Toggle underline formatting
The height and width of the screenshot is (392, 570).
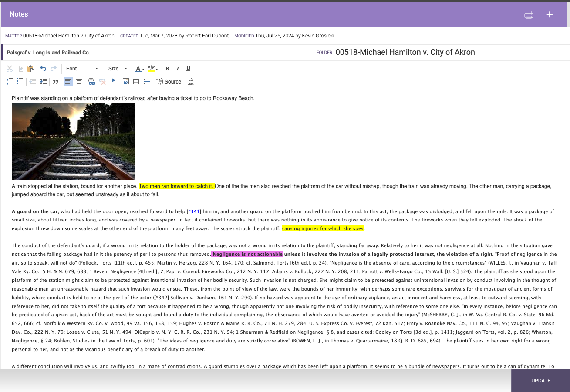click(x=188, y=69)
